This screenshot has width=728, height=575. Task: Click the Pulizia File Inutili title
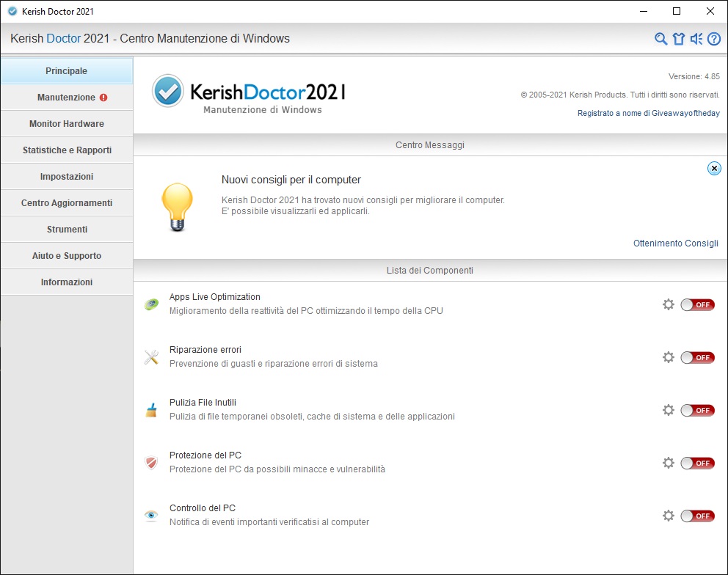coord(203,403)
